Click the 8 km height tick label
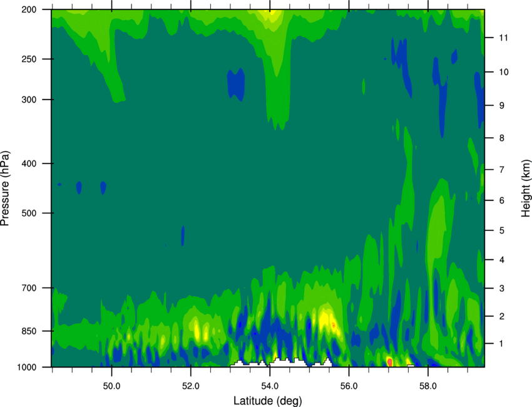Screen dimensions: 532x407 (x=502, y=138)
